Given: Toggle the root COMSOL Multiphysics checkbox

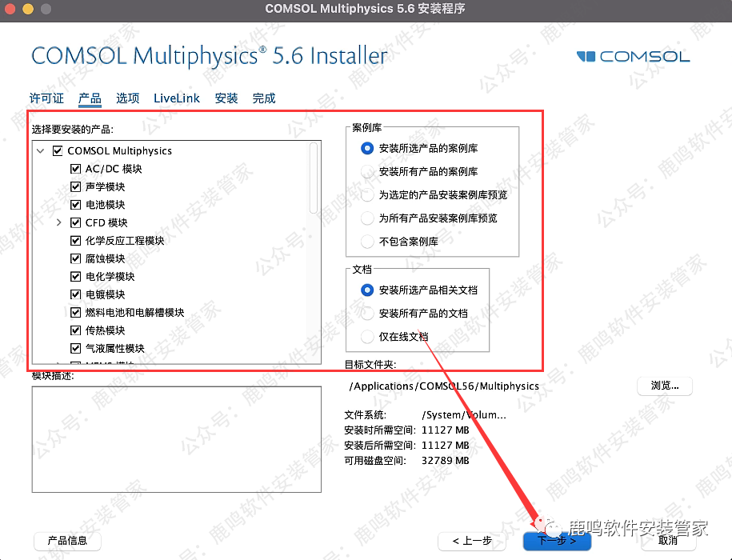Looking at the screenshot, I should click(58, 150).
